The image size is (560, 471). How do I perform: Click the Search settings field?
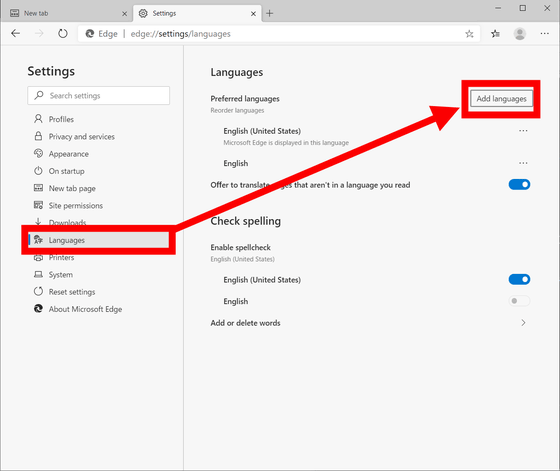[x=99, y=95]
